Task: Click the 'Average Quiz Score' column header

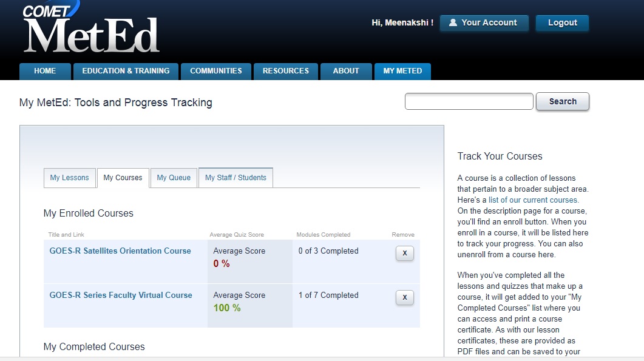Action: point(237,235)
